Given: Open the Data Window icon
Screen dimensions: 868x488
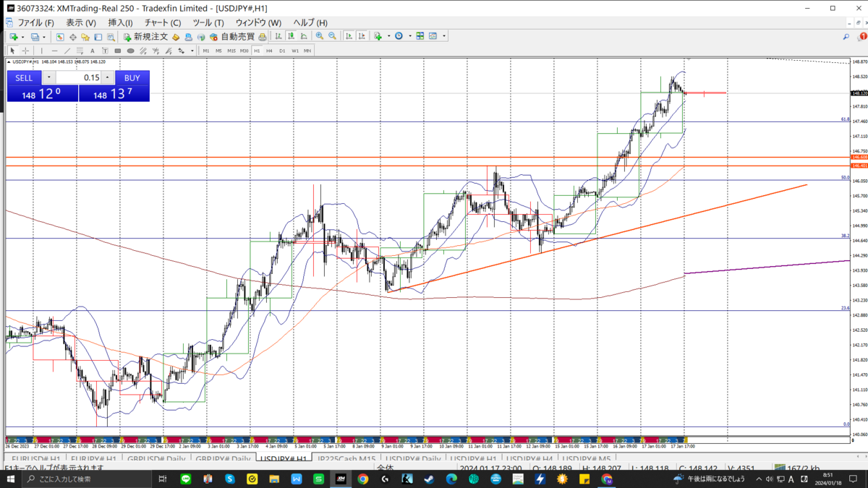Looking at the screenshot, I should click(73, 36).
